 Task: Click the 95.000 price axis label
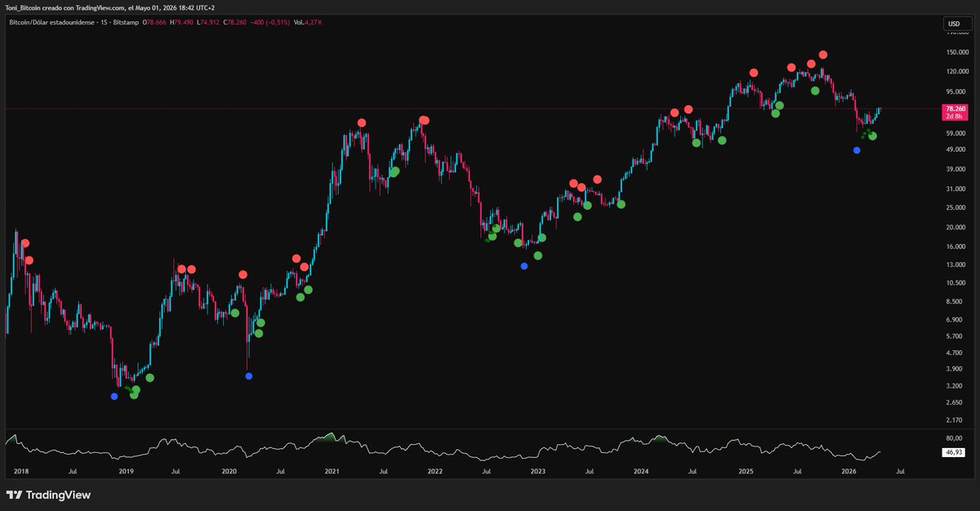955,92
